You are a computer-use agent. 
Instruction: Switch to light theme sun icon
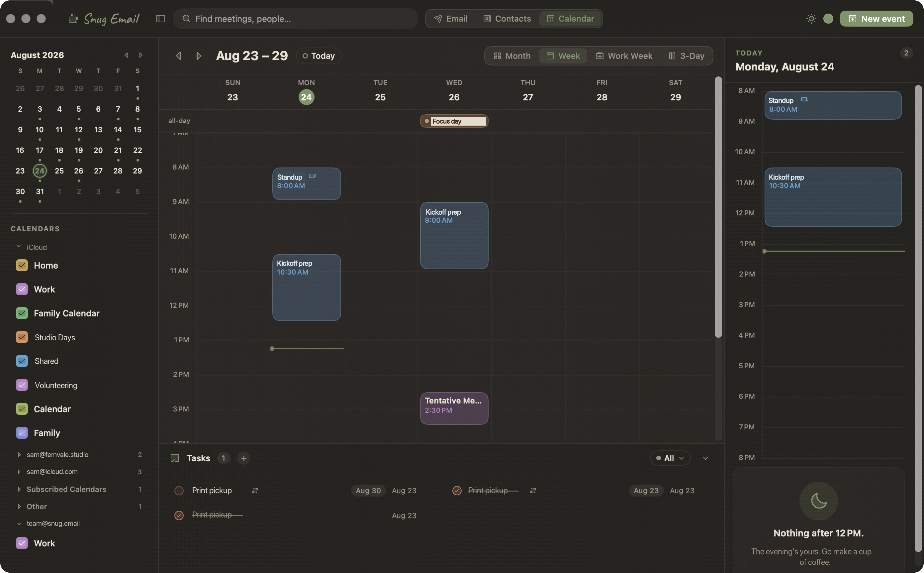811,19
